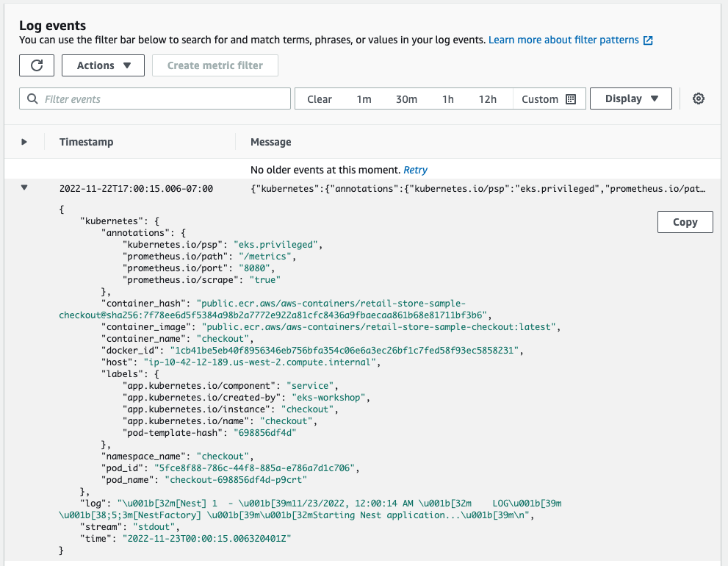
Task: Open the settings gear preferences
Action: 699,98
